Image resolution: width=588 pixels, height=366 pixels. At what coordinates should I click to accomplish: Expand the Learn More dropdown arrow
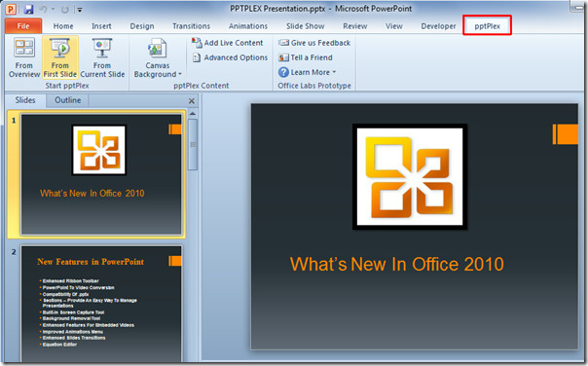(x=334, y=72)
